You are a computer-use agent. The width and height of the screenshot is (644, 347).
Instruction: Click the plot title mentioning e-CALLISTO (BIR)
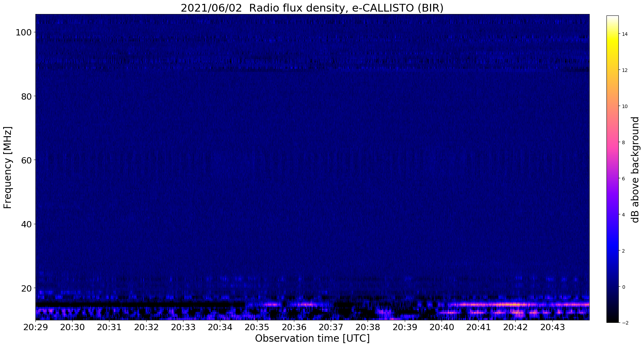[x=312, y=8]
